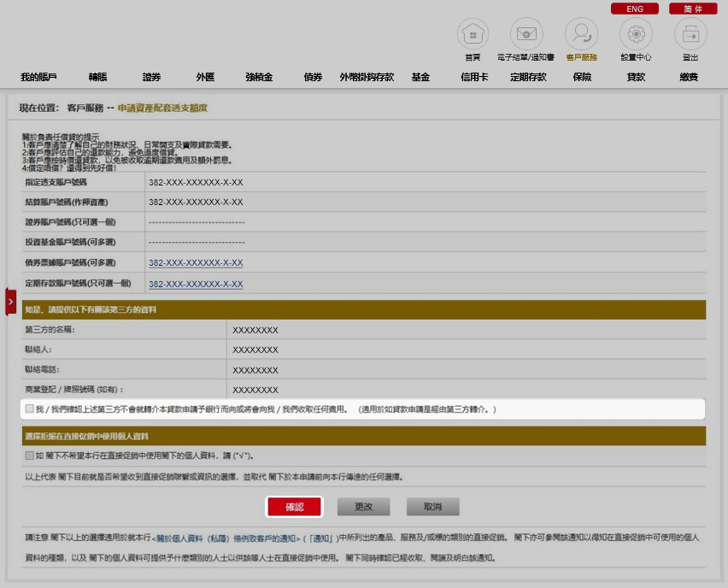
Task: Switch language to ENG
Action: (x=634, y=9)
